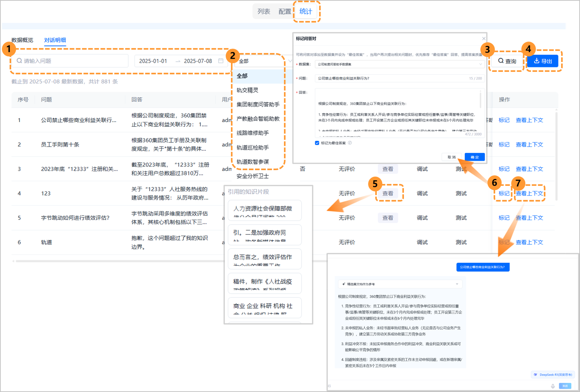Toggle the DeepSeek-R1 深度思考 mode chip
This screenshot has height=392, width=580.
[x=552, y=375]
